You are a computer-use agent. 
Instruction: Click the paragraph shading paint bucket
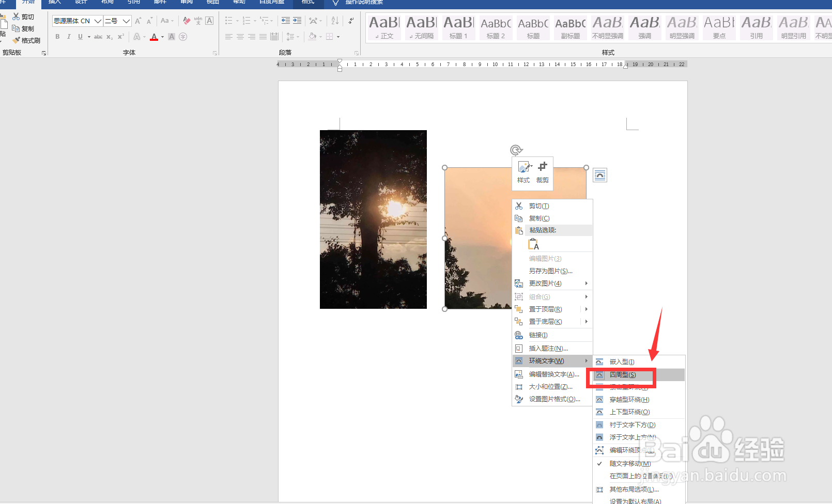click(x=312, y=37)
